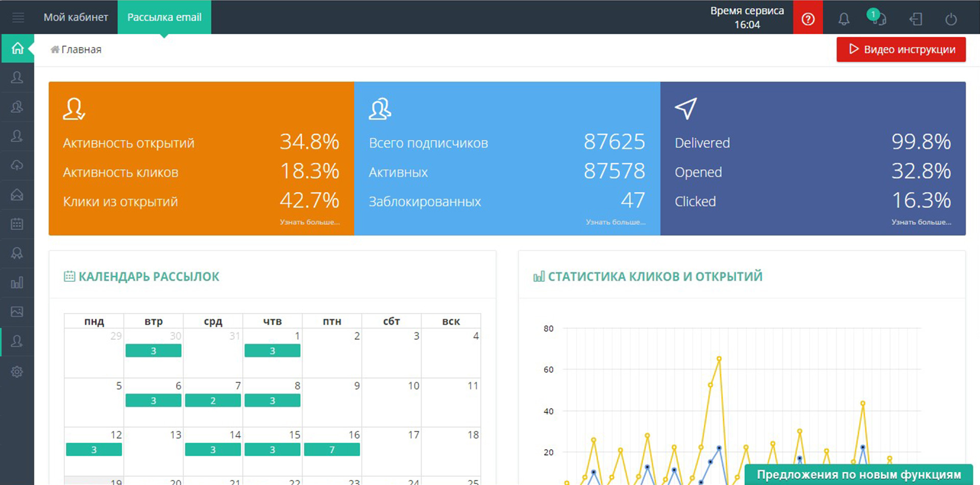Image resolution: width=980 pixels, height=485 pixels.
Task: Open the award ribbon sidebar icon
Action: coord(17,253)
